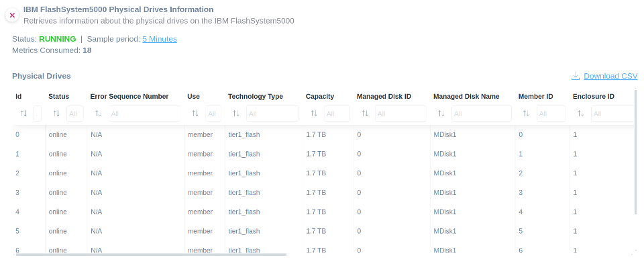
Task: Click the horizontal table scrollbar
Action: point(151,255)
